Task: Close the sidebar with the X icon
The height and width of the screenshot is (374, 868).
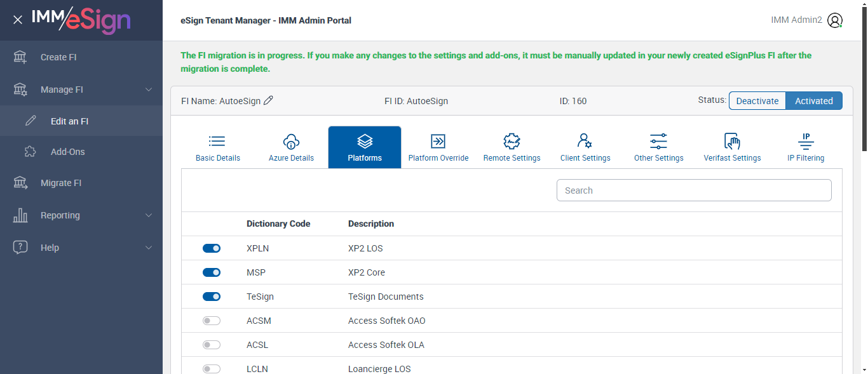Action: pyautogui.click(x=18, y=20)
